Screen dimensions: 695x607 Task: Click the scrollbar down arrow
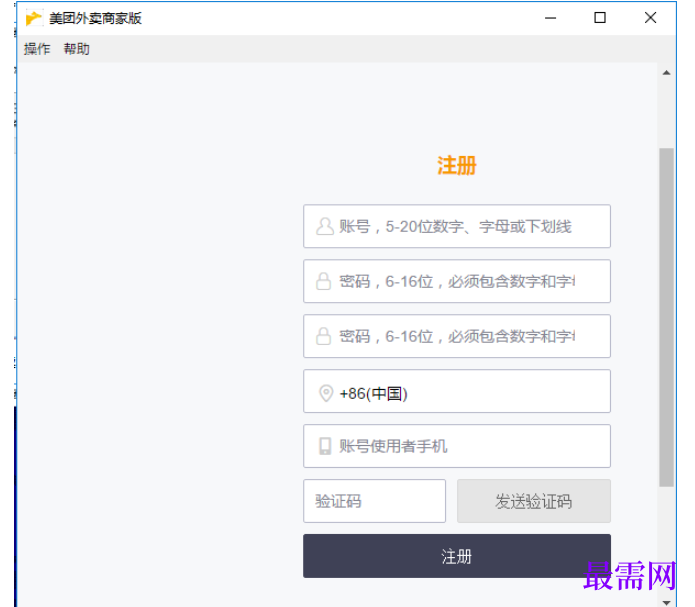tap(666, 602)
